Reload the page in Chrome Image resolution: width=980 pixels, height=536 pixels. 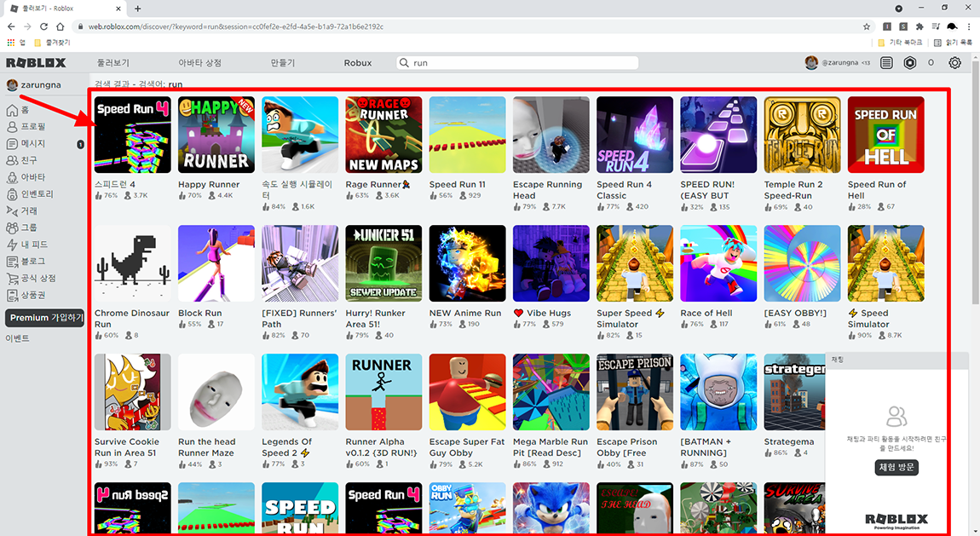coord(43,26)
